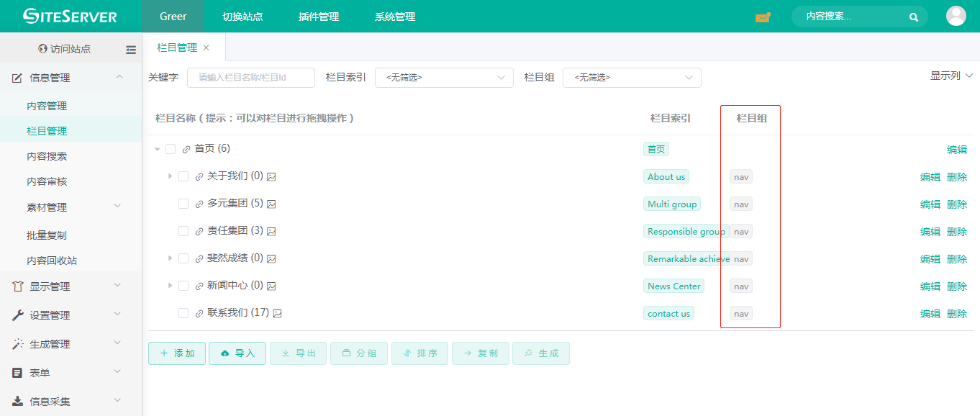Click the link icon beside 新闻中心
This screenshot has width=980, height=416.
[x=199, y=286]
